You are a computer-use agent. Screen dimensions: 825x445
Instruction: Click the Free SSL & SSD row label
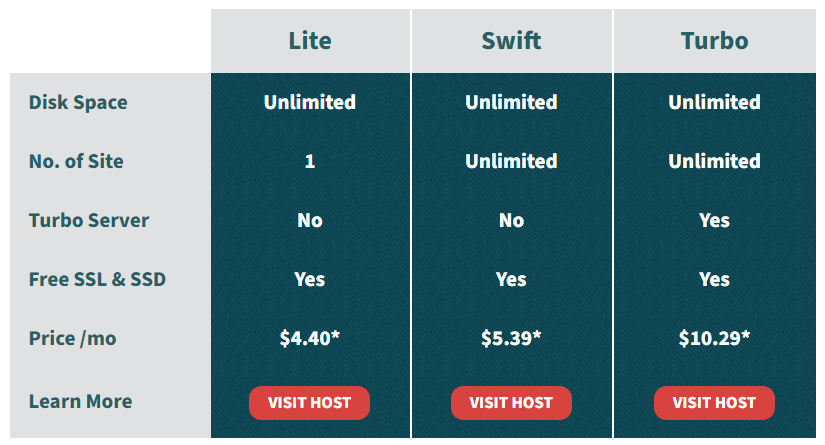tap(97, 279)
